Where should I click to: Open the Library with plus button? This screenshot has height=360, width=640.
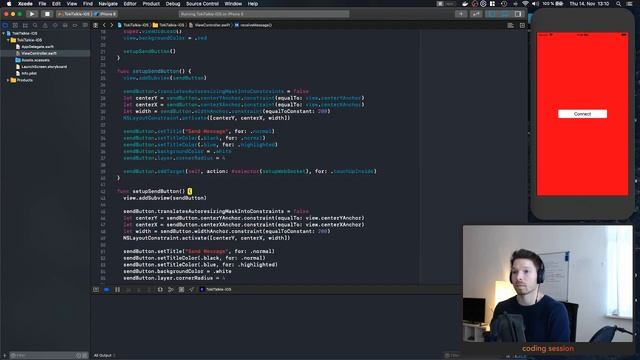(461, 14)
